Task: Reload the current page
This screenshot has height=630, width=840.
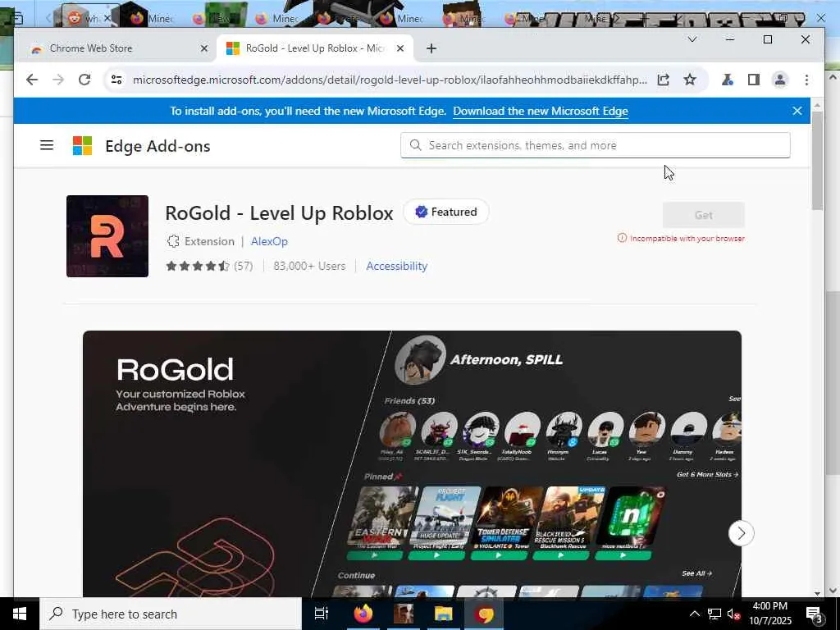Action: point(84,80)
